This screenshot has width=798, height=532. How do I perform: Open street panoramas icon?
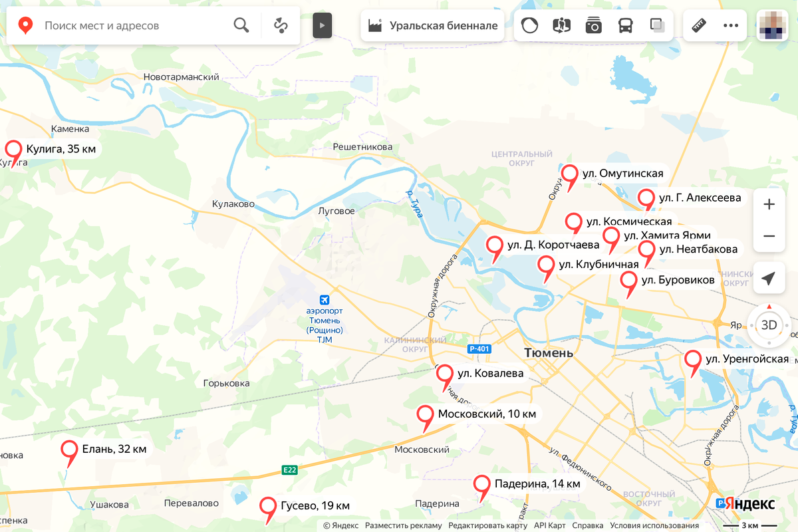561,26
